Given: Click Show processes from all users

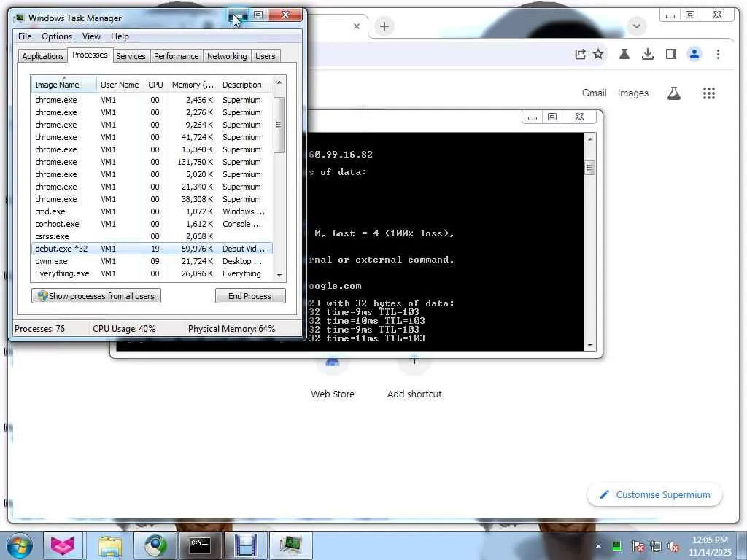Looking at the screenshot, I should pyautogui.click(x=96, y=296).
